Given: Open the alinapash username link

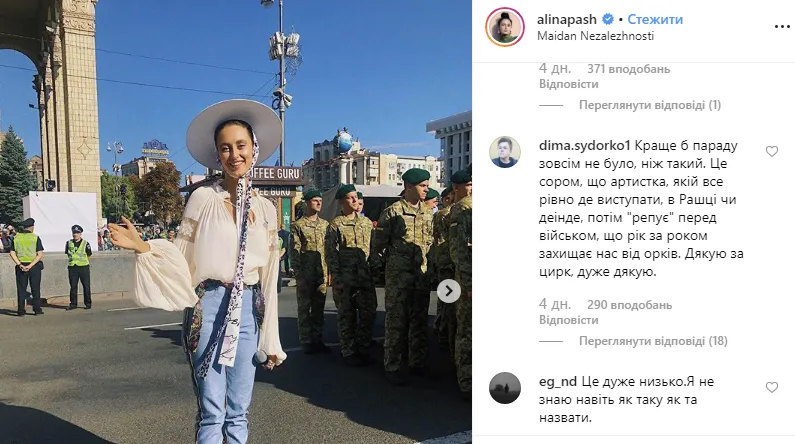Looking at the screenshot, I should point(567,19).
